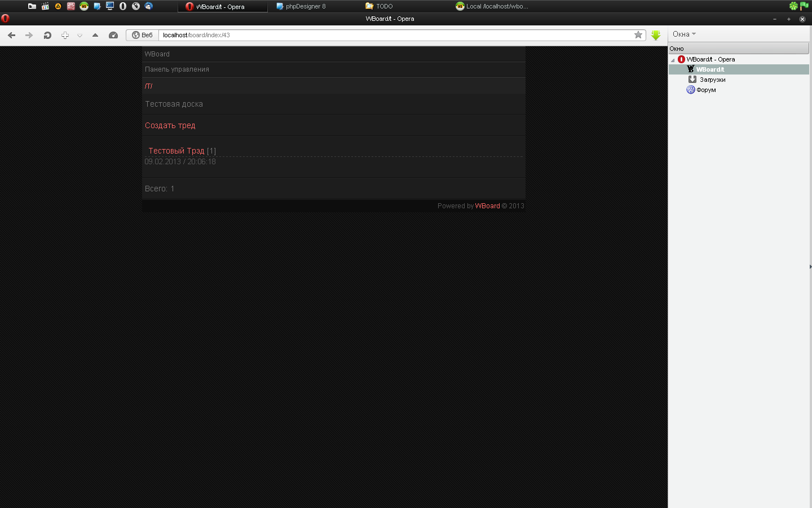Follow the red WBoard footer link
This screenshot has height=508, width=812.
487,206
